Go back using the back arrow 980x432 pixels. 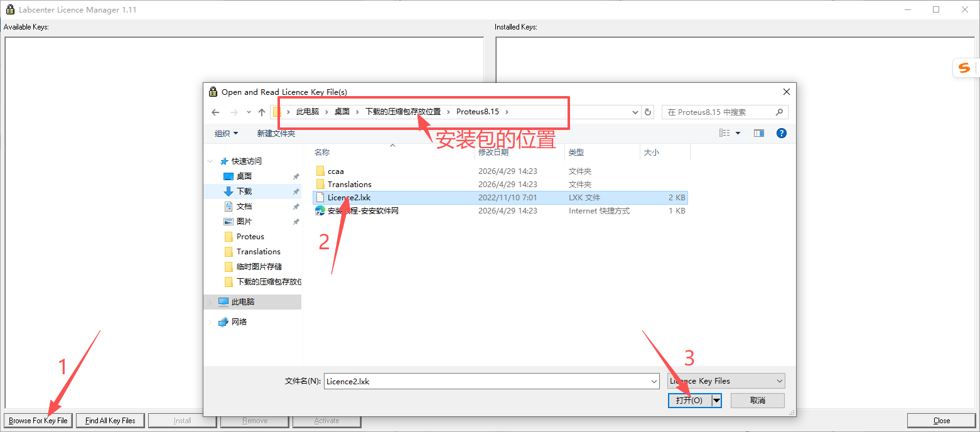[x=215, y=112]
